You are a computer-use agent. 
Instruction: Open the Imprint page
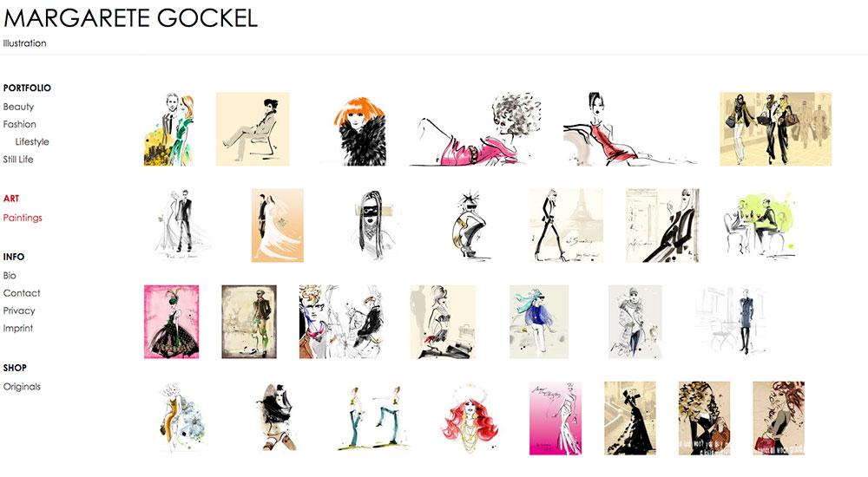[x=17, y=328]
